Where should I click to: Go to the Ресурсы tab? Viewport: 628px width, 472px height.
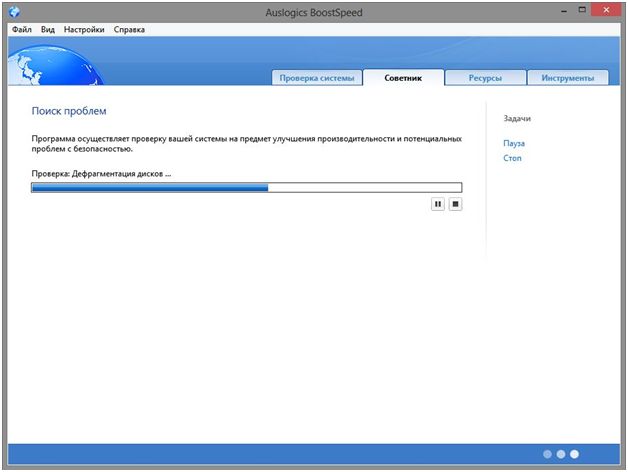click(484, 77)
